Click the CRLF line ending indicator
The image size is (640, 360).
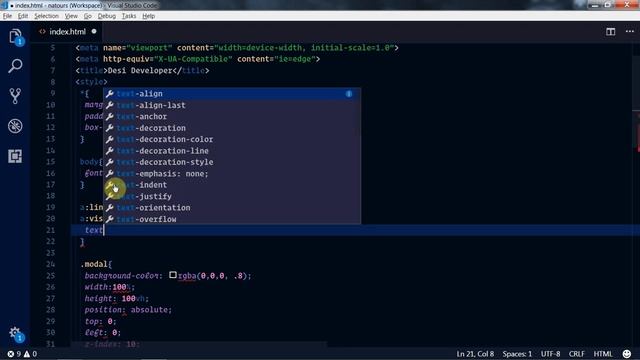[577, 354]
